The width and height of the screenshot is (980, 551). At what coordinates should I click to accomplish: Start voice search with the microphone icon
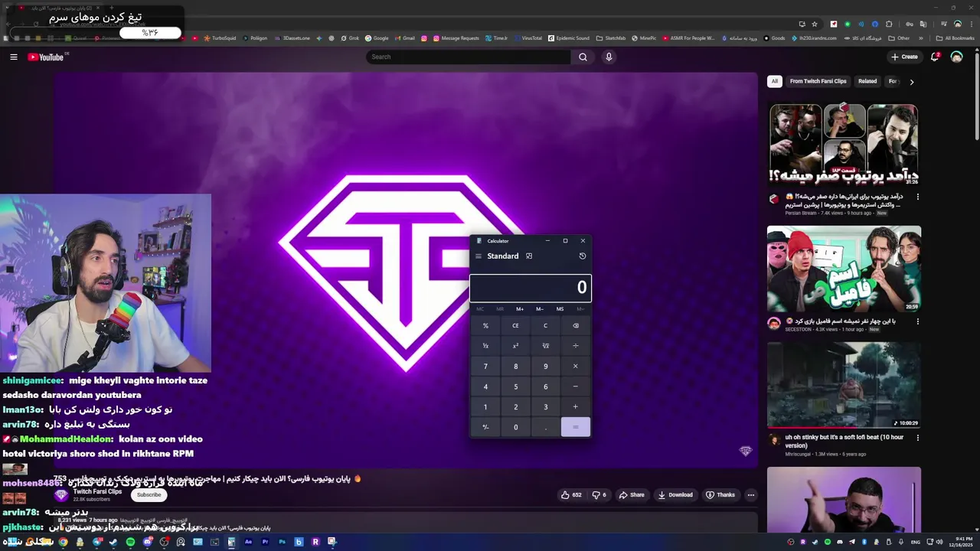click(609, 57)
